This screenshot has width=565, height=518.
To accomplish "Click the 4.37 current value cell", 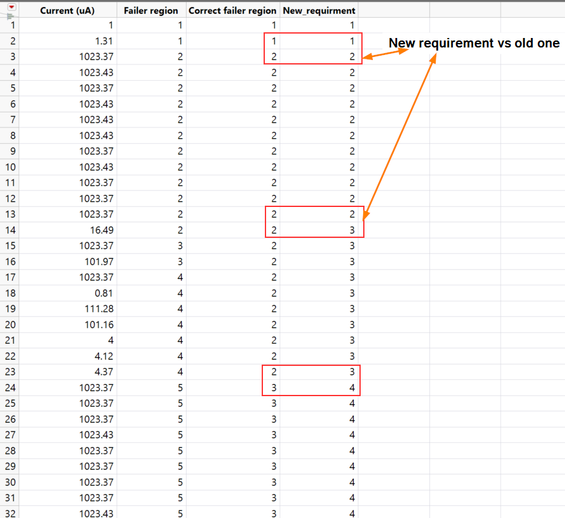I will pyautogui.click(x=104, y=372).
